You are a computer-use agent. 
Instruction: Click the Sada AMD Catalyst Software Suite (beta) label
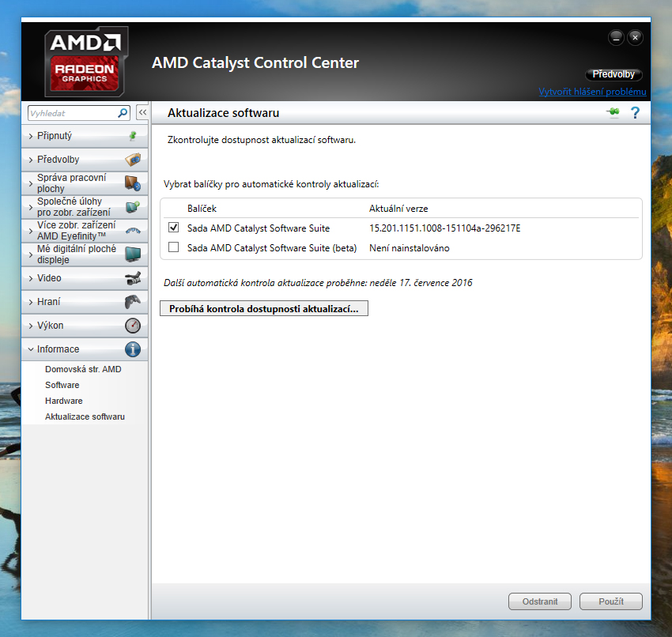(x=272, y=248)
